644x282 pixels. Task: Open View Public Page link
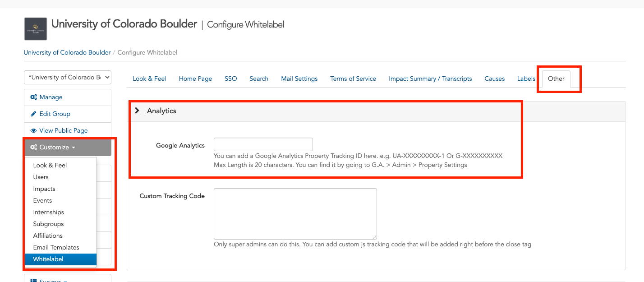(68, 130)
